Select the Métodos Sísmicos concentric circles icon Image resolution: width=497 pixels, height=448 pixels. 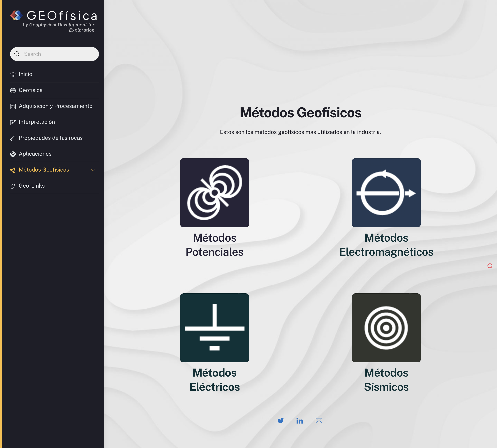coord(386,328)
